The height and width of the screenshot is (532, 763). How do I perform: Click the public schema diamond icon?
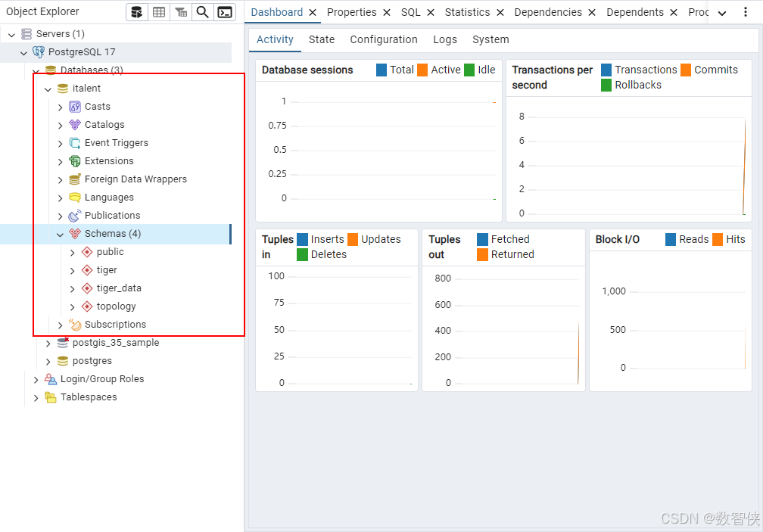(87, 252)
